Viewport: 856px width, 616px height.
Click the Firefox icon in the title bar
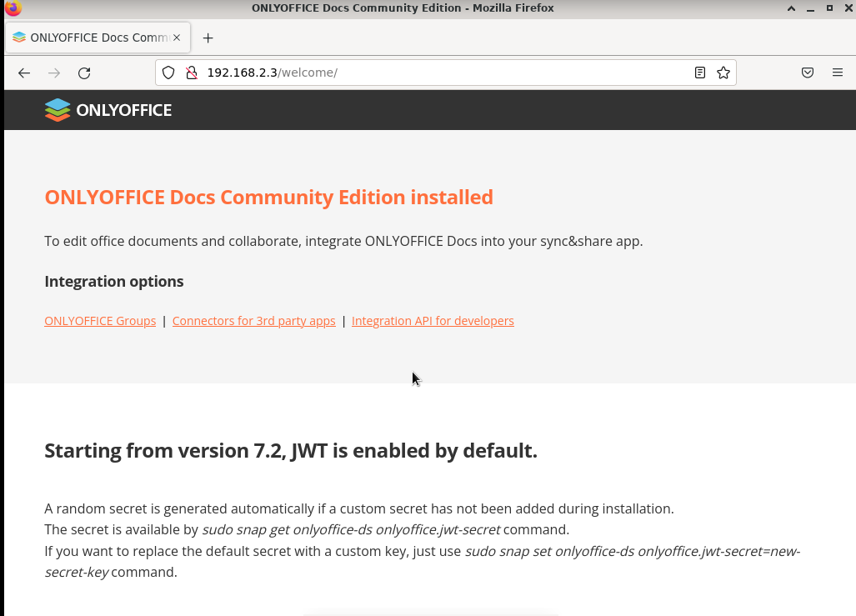pyautogui.click(x=13, y=8)
